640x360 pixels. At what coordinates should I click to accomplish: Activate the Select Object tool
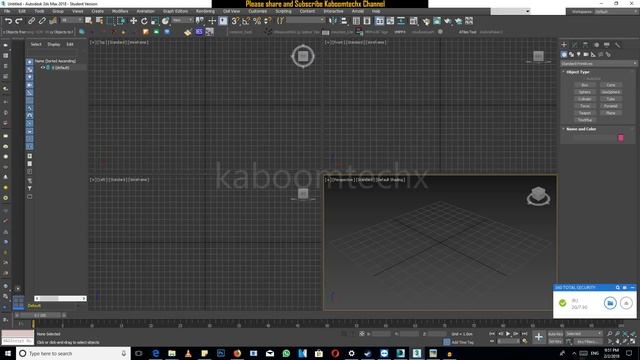[x=89, y=21]
